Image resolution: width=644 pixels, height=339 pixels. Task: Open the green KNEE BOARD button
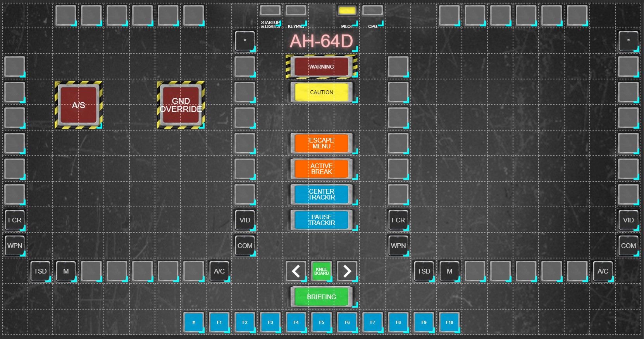tap(321, 271)
